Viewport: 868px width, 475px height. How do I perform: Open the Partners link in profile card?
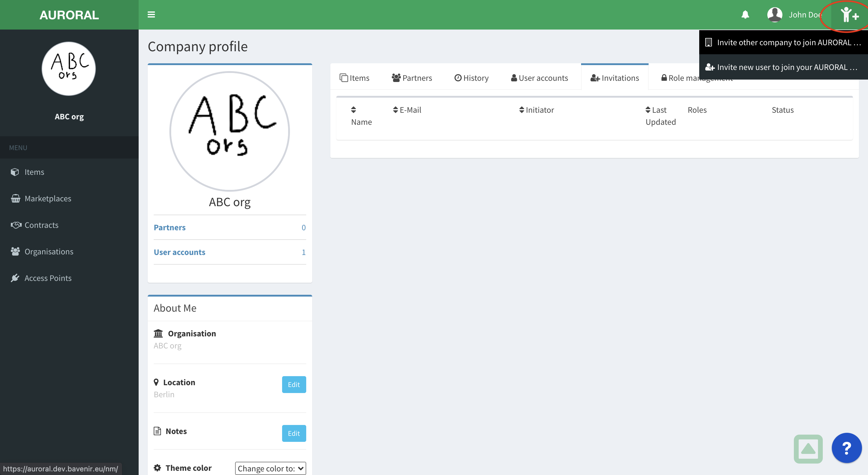pyautogui.click(x=169, y=227)
